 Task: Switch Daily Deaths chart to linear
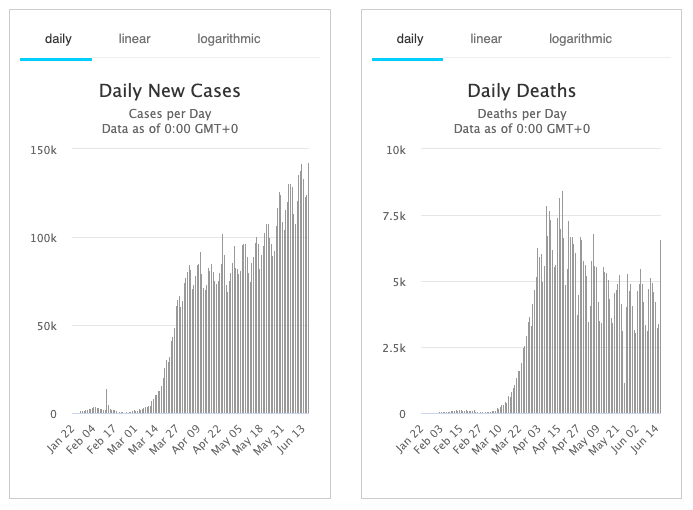[x=486, y=39]
